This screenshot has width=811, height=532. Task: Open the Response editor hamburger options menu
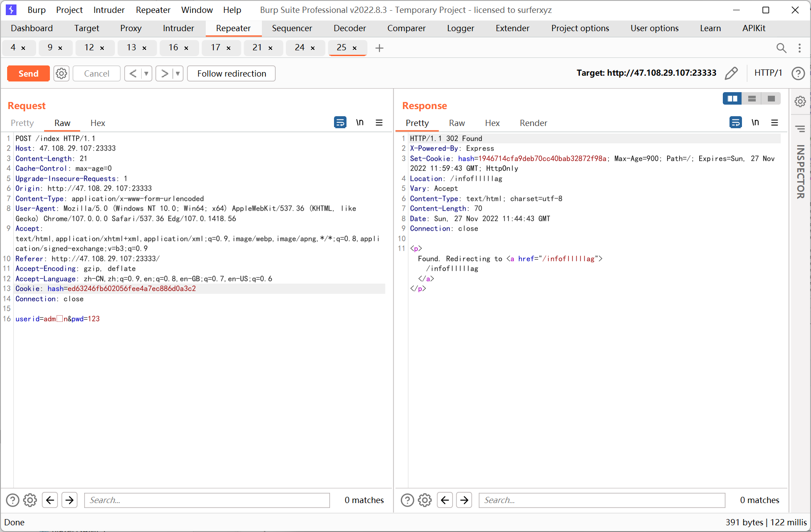pos(775,122)
